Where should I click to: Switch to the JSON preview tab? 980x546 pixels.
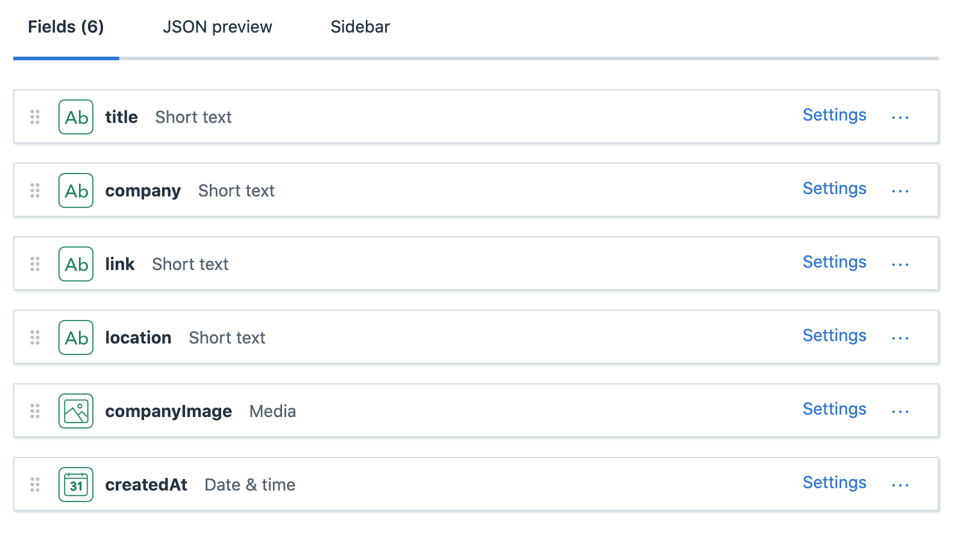(218, 27)
